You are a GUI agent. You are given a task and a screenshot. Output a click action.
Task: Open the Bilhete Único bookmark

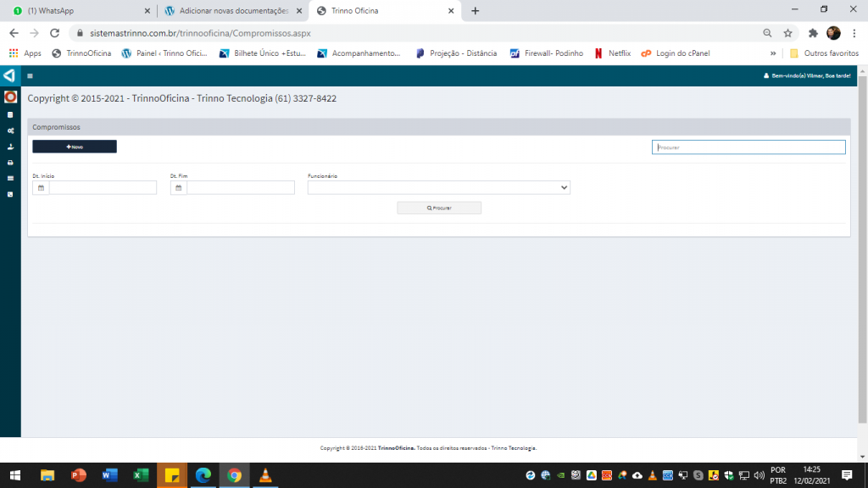click(263, 53)
